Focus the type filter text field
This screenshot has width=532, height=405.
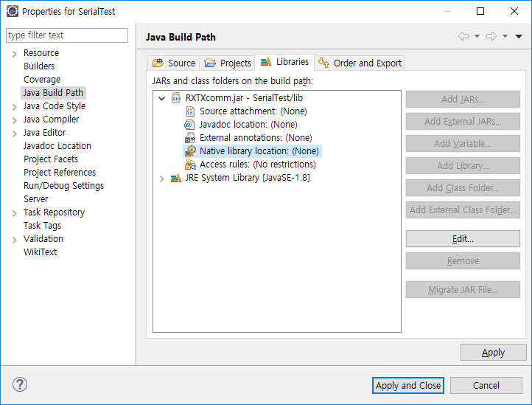67,35
